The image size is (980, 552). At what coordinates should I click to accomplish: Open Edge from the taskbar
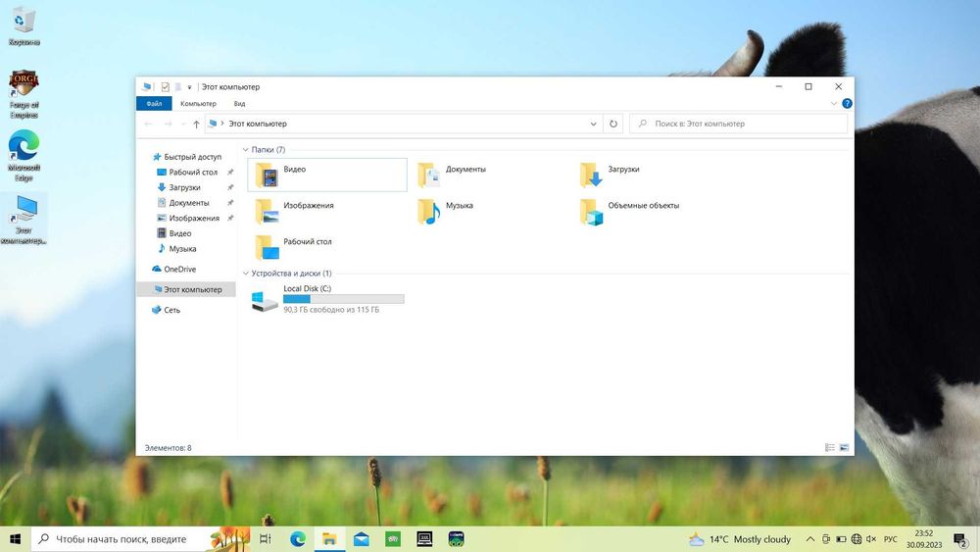pyautogui.click(x=298, y=539)
